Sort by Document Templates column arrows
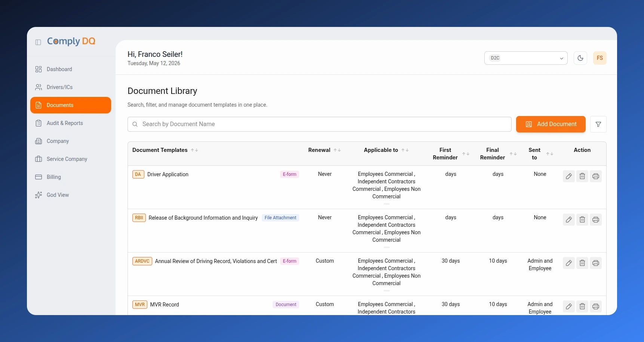This screenshot has width=644, height=342. [x=194, y=150]
